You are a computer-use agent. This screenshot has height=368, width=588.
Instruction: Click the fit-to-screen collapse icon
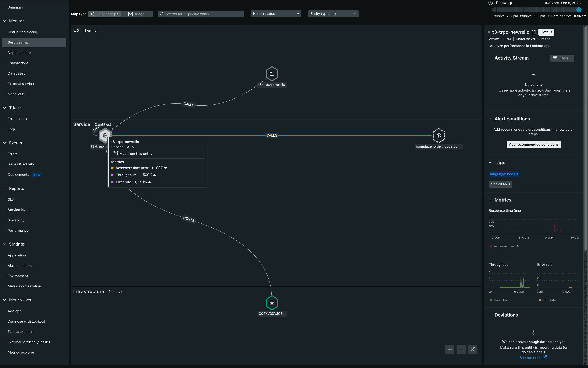tap(473, 349)
